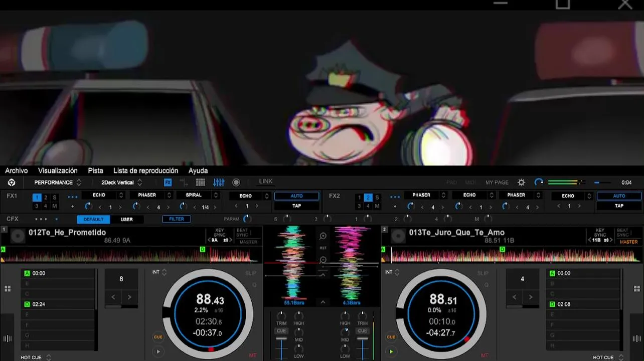The image size is (644, 361).
Task: Select the CFX DEFAULT button
Action: click(93, 219)
